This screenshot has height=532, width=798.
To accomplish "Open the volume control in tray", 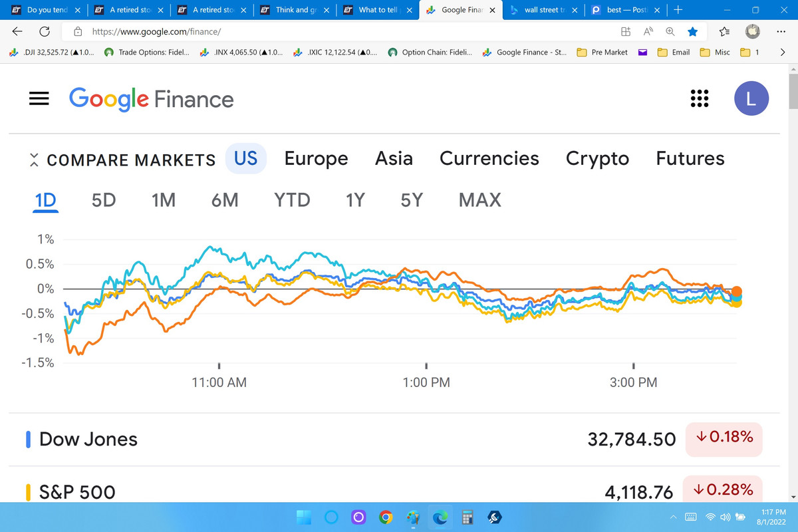I will click(x=724, y=517).
